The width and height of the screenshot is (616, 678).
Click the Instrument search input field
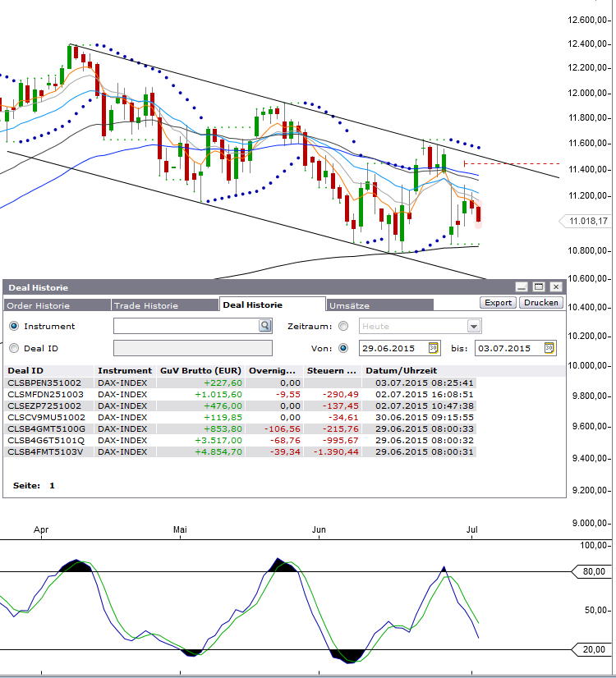tap(186, 326)
